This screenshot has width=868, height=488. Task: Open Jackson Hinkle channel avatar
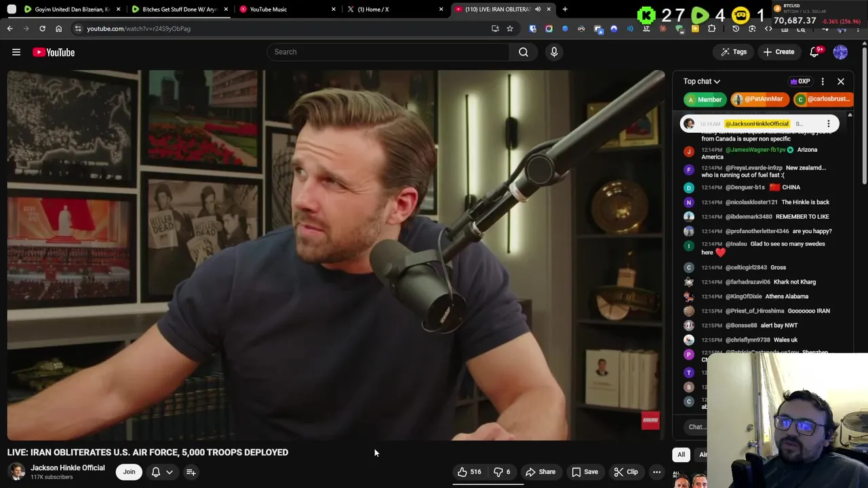coord(16,472)
